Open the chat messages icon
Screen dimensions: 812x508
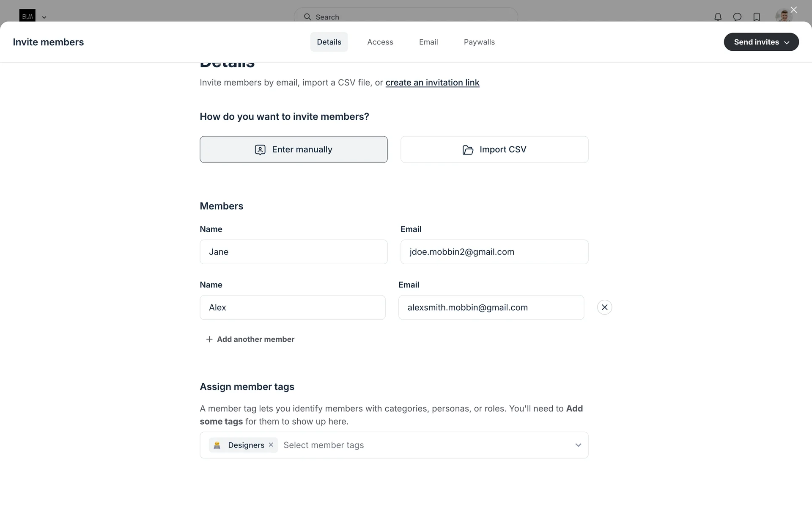pos(737,17)
